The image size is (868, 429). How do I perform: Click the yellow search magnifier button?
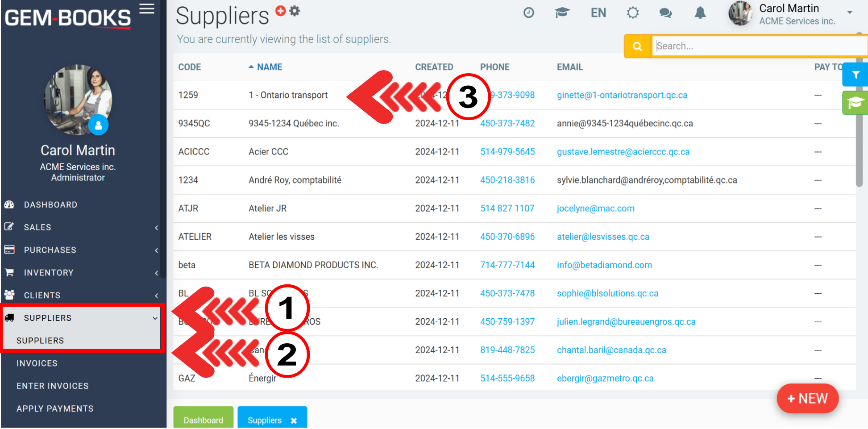tap(637, 46)
